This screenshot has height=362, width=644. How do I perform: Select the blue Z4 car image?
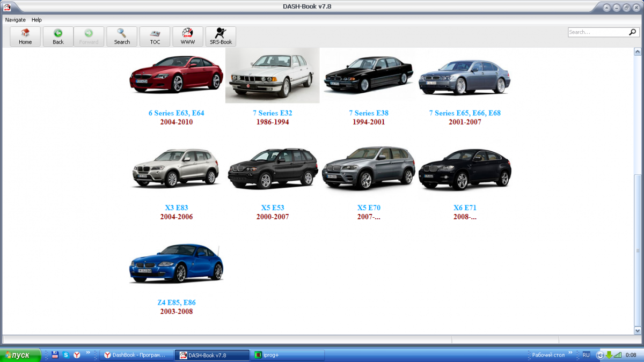177,264
